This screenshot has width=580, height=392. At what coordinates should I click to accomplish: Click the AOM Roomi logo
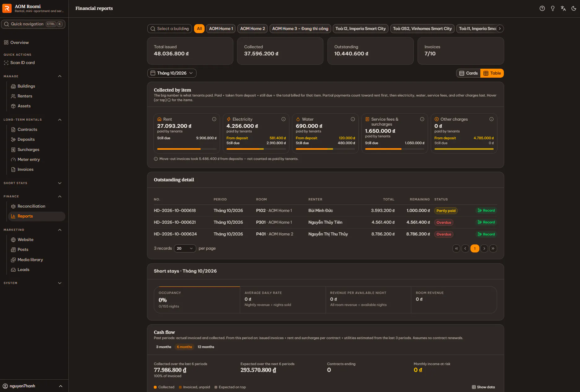click(x=7, y=8)
